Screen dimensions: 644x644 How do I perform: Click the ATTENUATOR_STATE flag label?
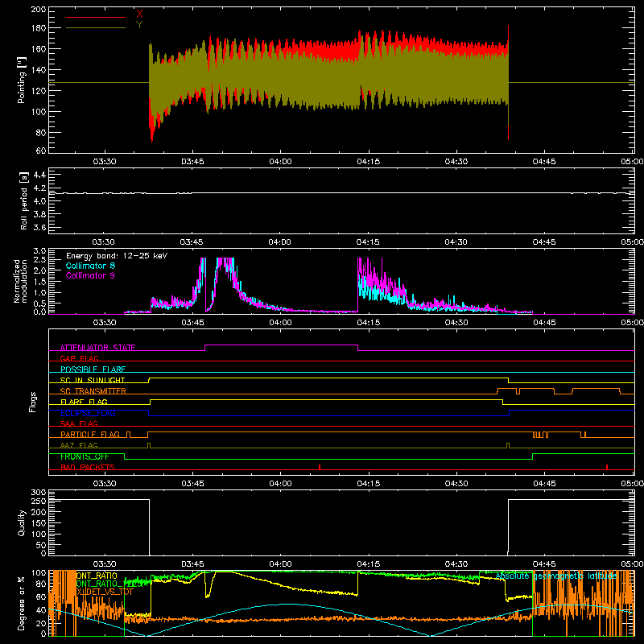(97, 348)
